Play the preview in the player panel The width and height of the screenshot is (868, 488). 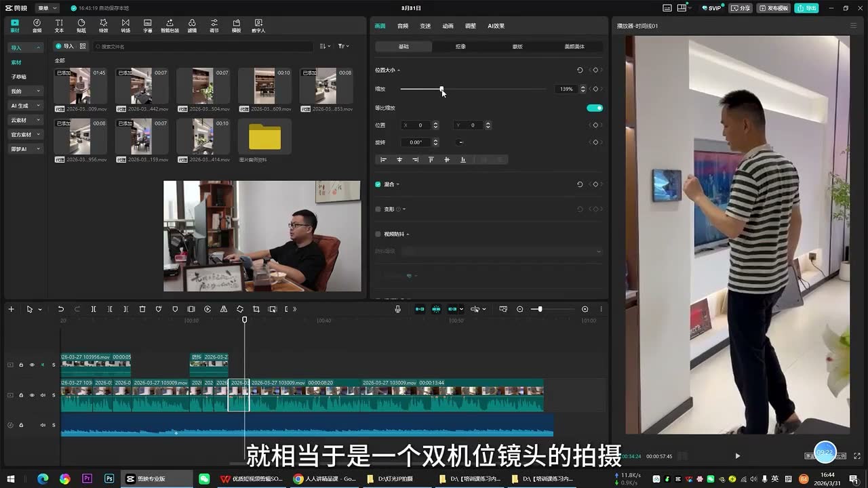pyautogui.click(x=738, y=456)
